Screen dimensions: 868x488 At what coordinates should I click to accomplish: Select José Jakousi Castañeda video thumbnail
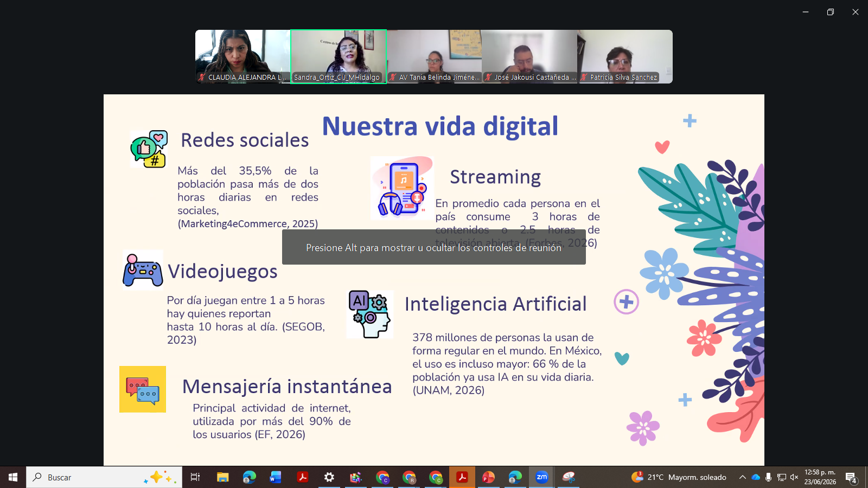pyautogui.click(x=530, y=56)
